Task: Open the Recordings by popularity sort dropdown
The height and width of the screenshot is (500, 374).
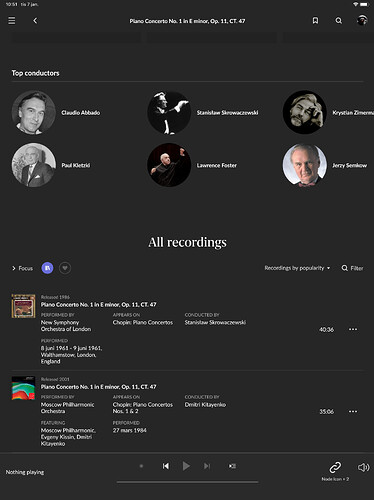Action: (297, 268)
